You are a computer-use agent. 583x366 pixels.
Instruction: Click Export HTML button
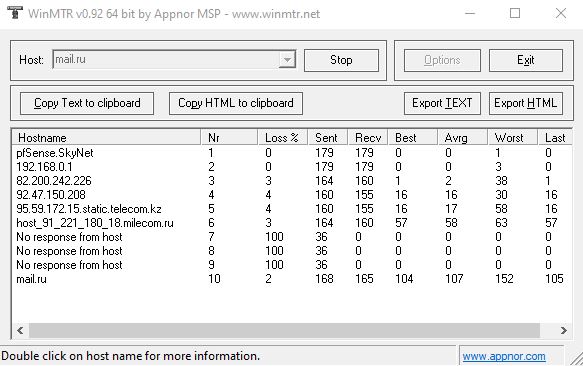[526, 103]
